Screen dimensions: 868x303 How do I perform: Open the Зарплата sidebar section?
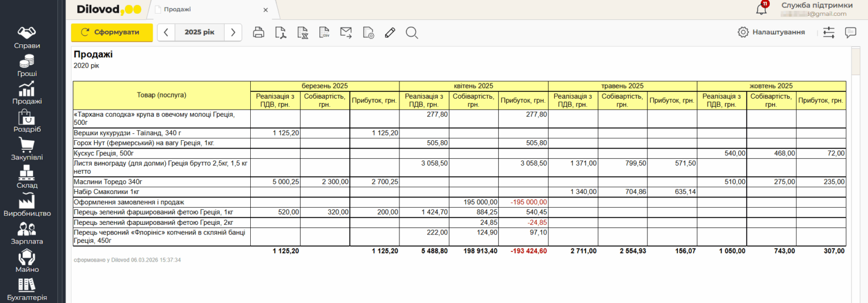click(27, 234)
